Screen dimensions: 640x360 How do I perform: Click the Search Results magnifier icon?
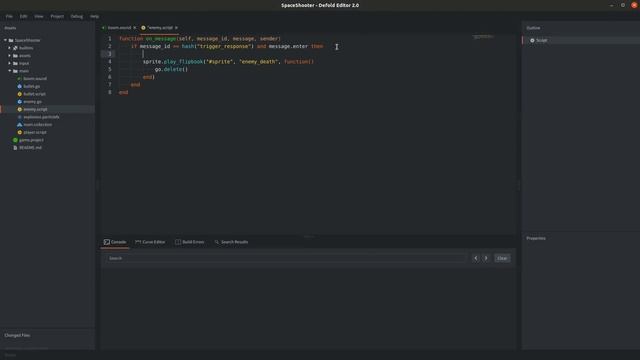pyautogui.click(x=217, y=242)
